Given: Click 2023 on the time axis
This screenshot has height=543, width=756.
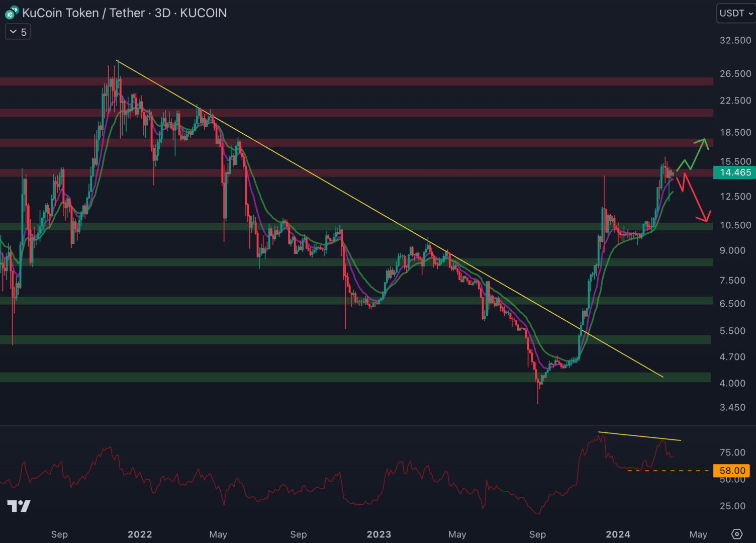Looking at the screenshot, I should (x=379, y=534).
